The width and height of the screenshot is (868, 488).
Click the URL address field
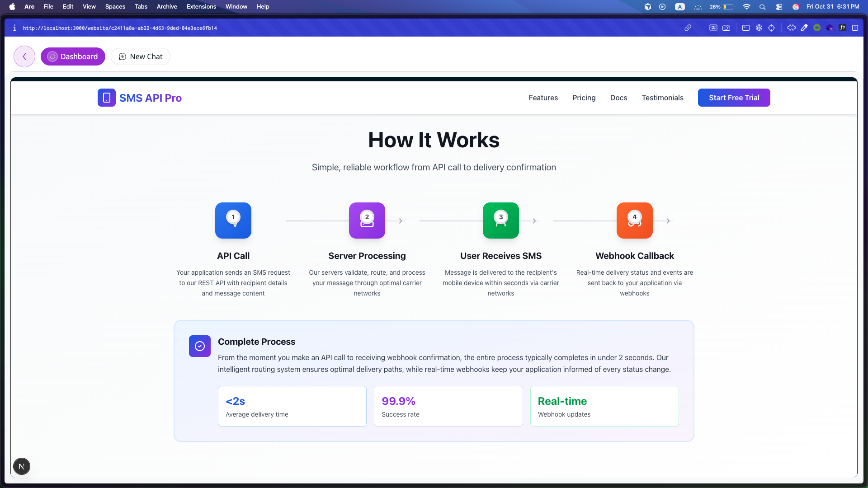coord(120,28)
